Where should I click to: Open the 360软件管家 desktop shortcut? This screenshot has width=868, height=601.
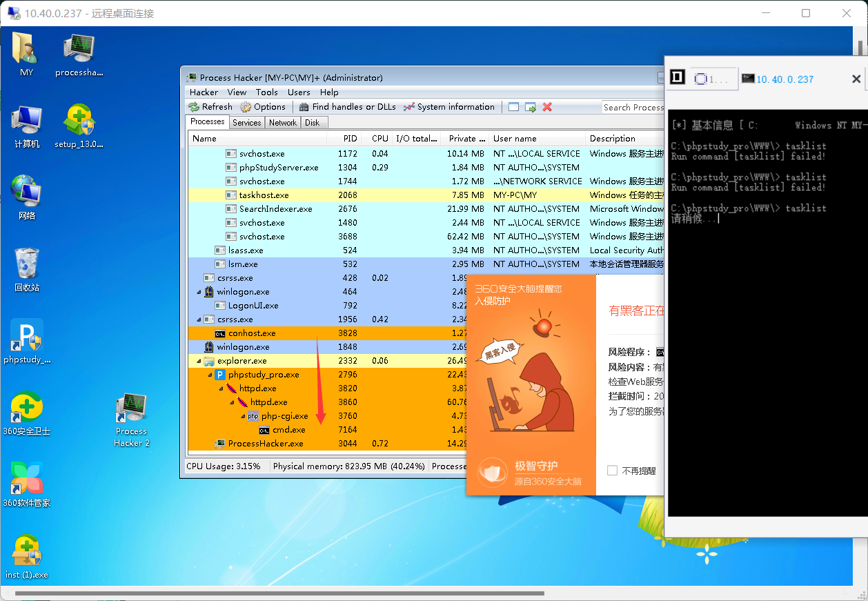[x=27, y=485]
